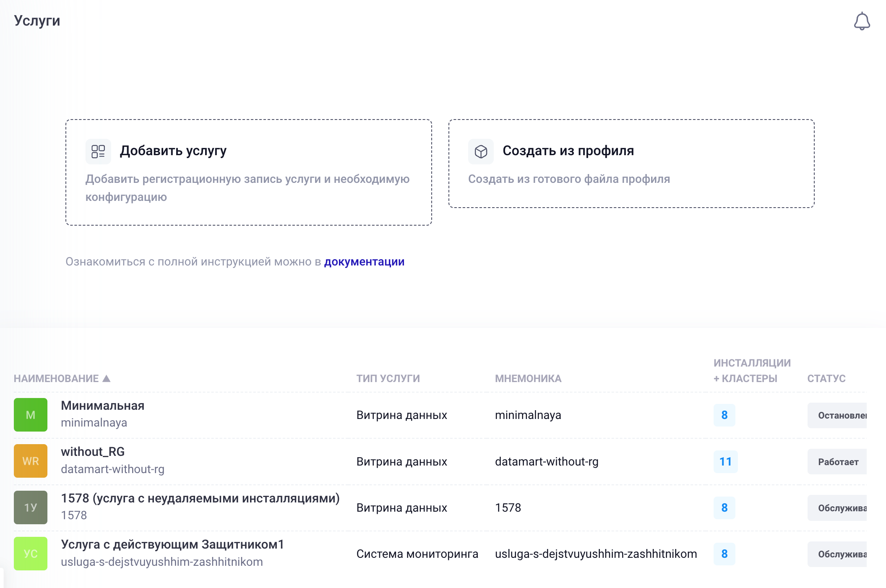Click the lime УС service avatar
Screen dimensions: 886x588
click(31, 554)
